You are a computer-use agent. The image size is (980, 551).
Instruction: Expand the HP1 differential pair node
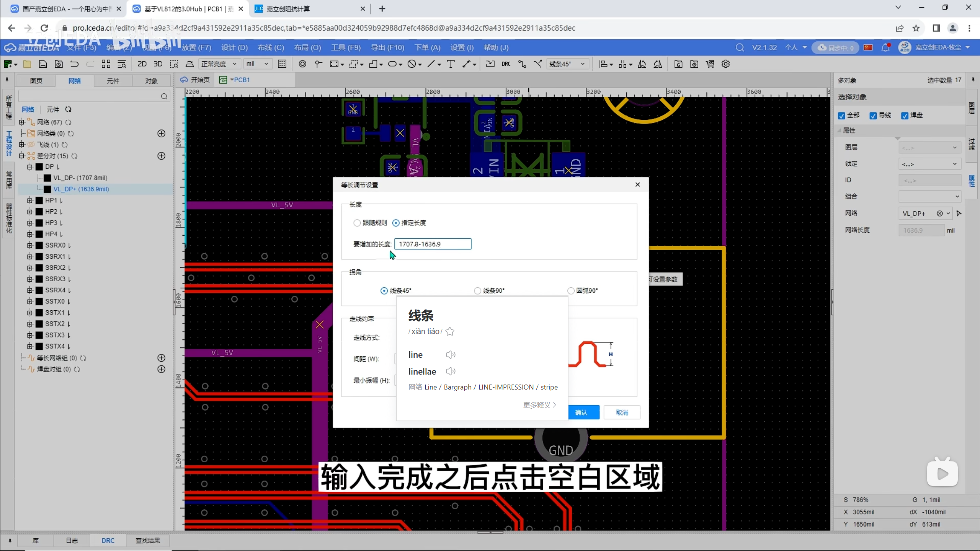(x=30, y=201)
